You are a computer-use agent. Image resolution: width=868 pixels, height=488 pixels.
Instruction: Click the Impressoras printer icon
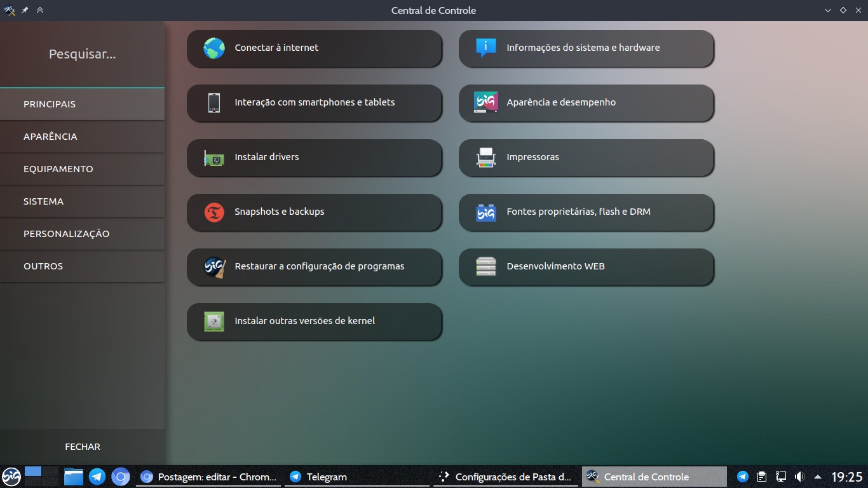pos(485,156)
